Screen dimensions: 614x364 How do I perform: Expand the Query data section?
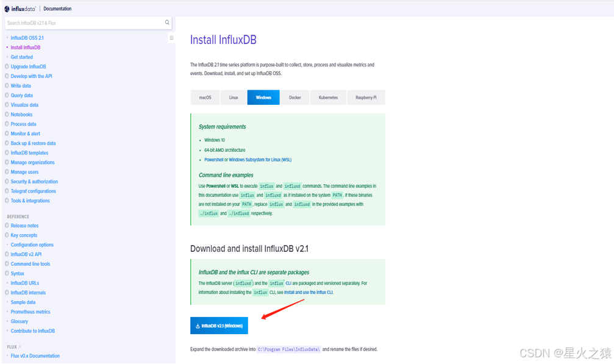(7, 95)
